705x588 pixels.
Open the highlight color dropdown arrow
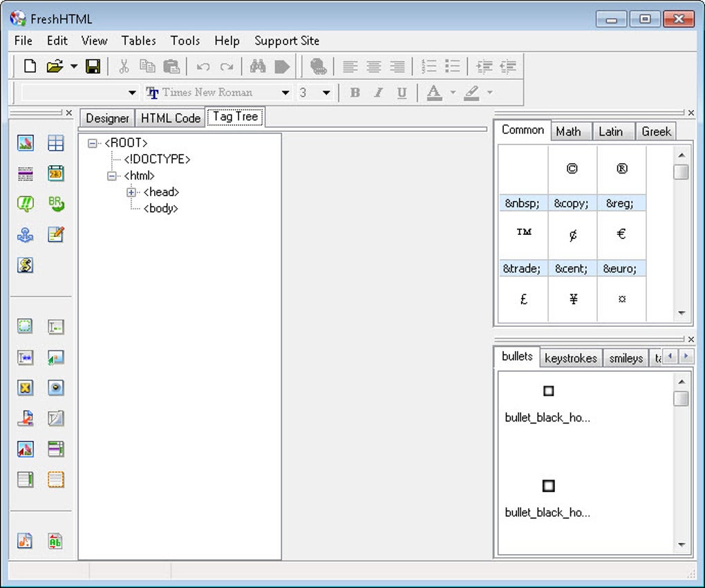(x=489, y=93)
